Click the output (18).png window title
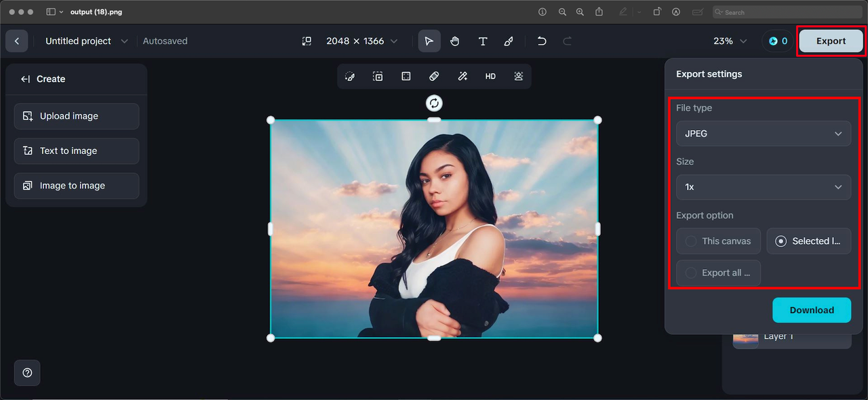 pyautogui.click(x=96, y=12)
